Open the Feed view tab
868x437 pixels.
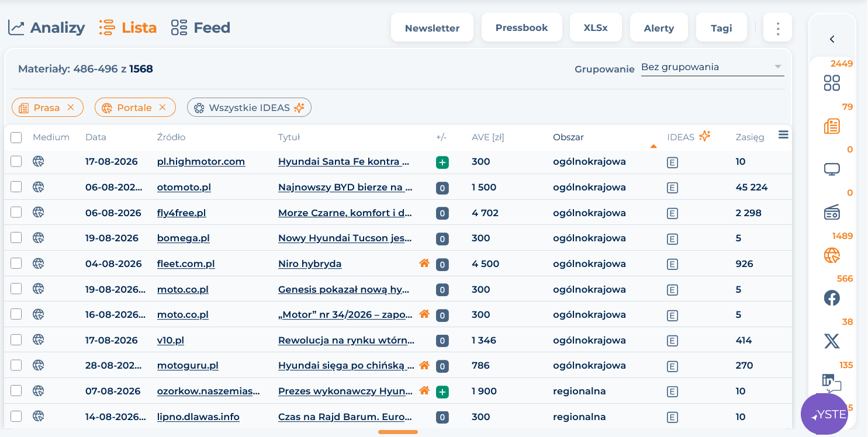(x=200, y=27)
